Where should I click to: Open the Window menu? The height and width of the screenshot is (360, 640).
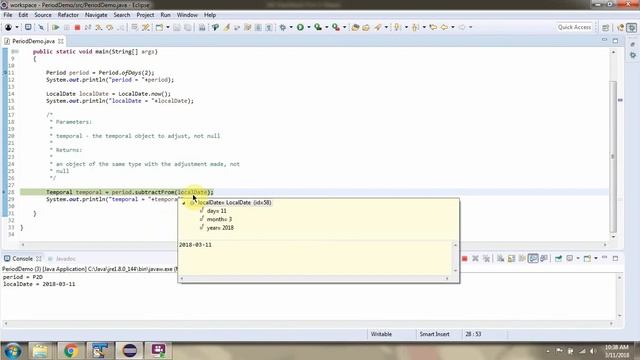tap(187, 15)
